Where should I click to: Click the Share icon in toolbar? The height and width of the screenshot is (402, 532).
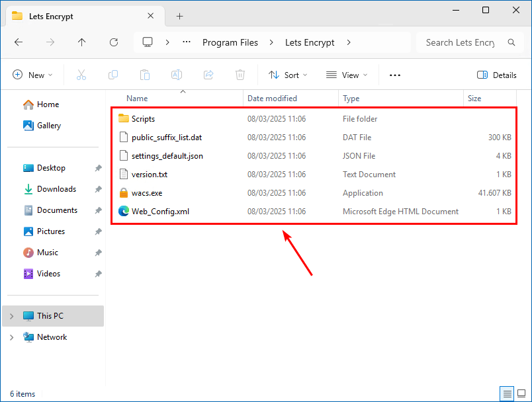click(x=208, y=75)
